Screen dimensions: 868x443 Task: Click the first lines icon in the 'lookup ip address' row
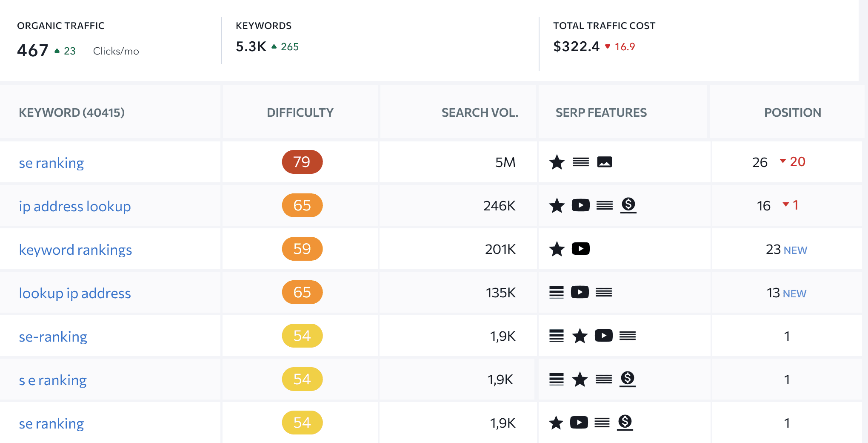[x=556, y=292]
